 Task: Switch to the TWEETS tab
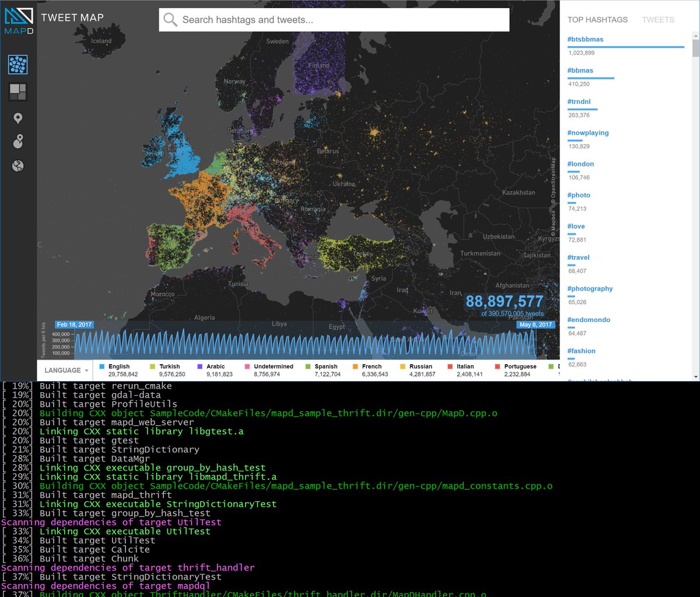click(658, 20)
